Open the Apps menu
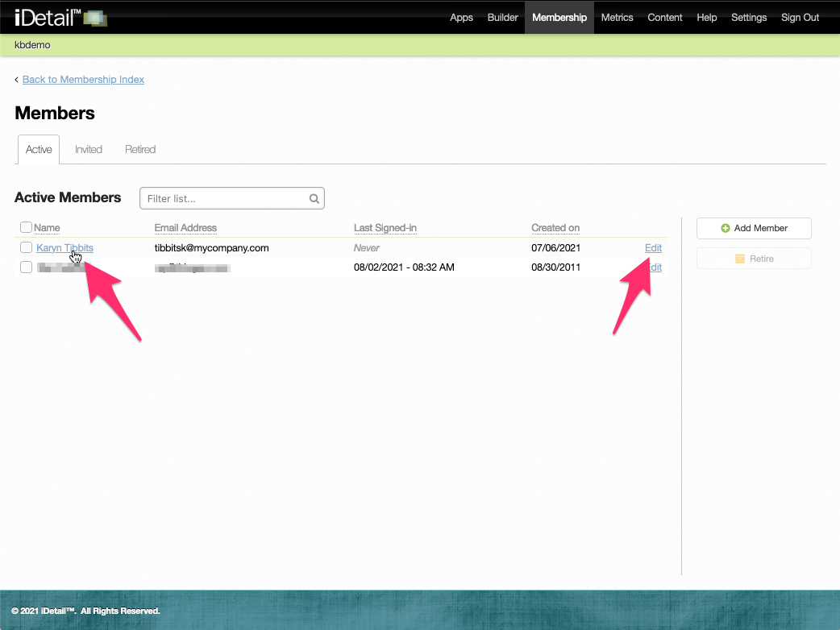840x630 pixels. pyautogui.click(x=461, y=17)
